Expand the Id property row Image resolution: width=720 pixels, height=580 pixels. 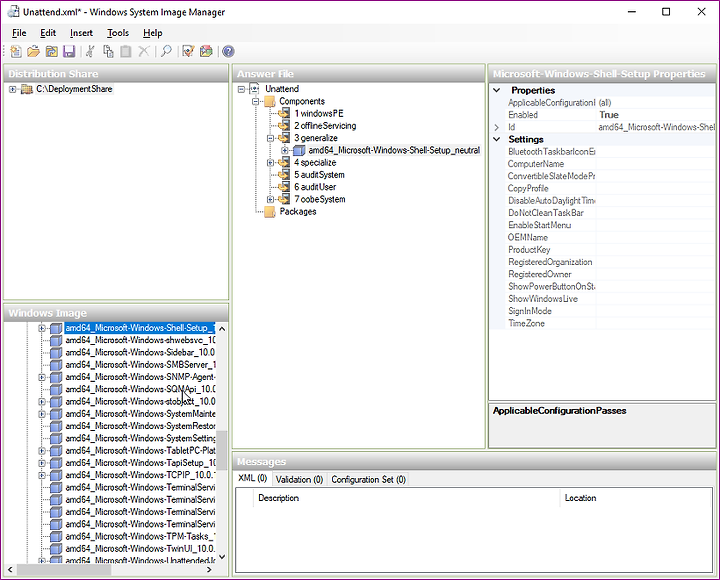497,127
